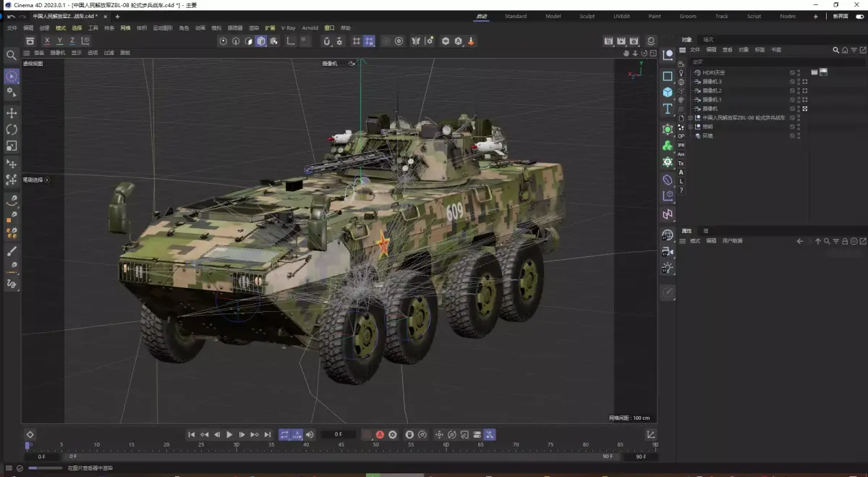Click the Attribute Manager lock icon
This screenshot has width=868, height=477.
(x=845, y=241)
